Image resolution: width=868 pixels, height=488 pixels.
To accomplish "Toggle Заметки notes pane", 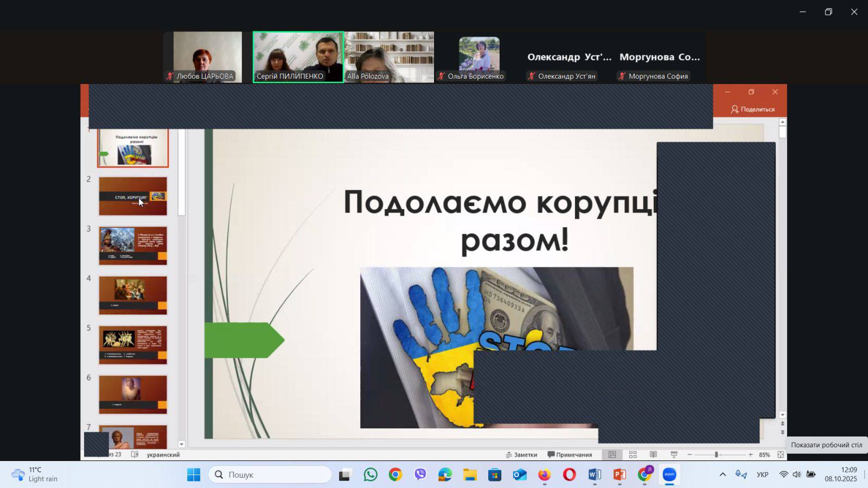I will tap(521, 454).
